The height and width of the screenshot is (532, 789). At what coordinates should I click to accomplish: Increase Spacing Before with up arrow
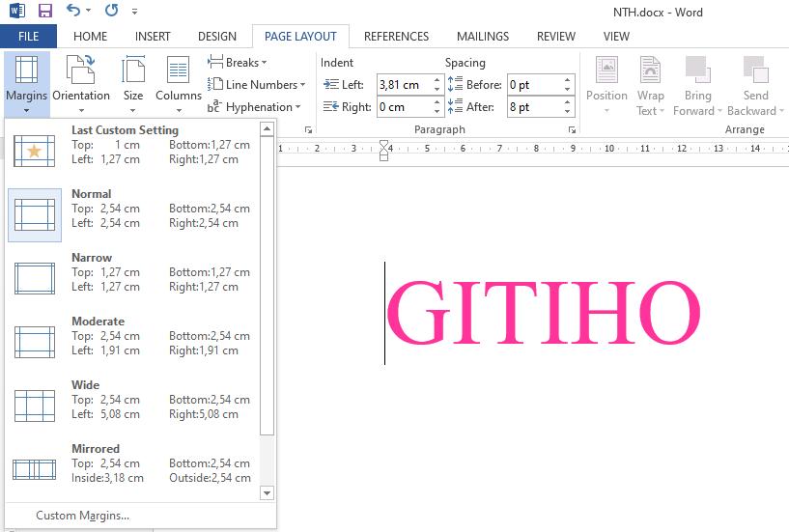(568, 79)
